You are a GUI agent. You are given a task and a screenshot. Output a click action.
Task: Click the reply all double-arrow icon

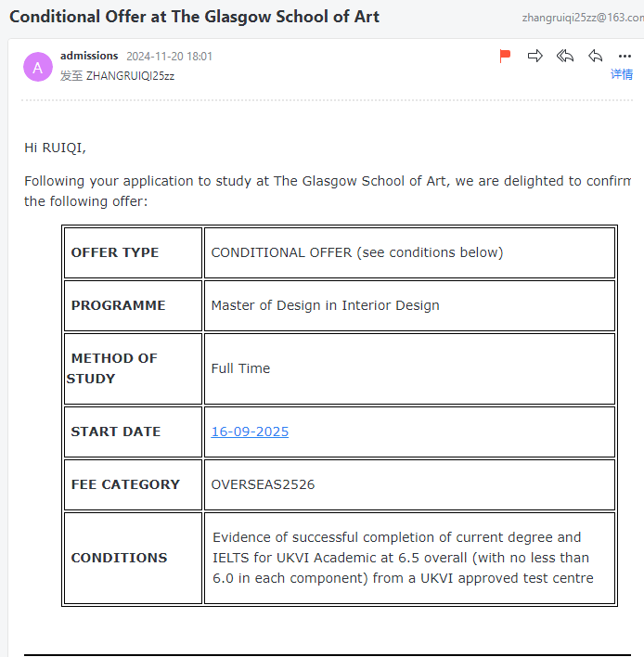(565, 56)
